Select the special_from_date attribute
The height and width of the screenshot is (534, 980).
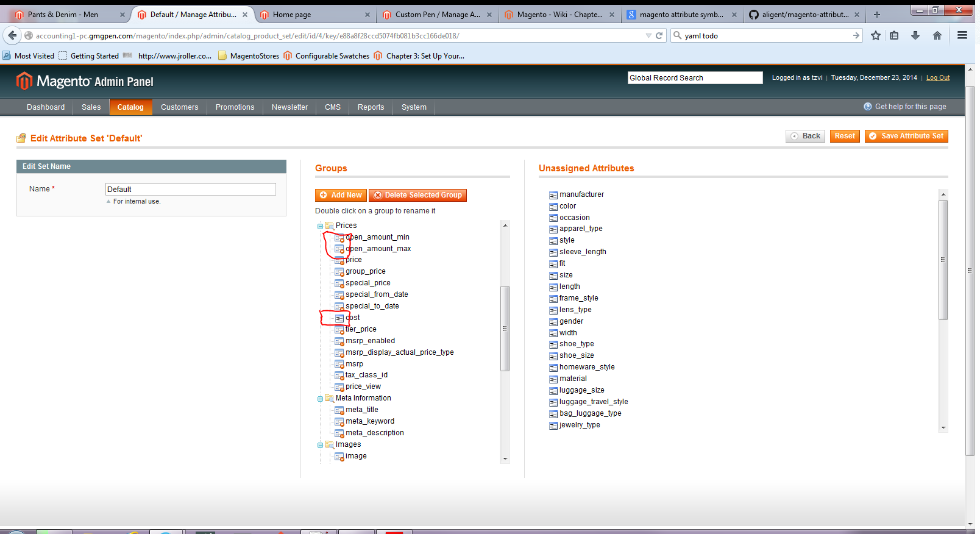(x=377, y=295)
